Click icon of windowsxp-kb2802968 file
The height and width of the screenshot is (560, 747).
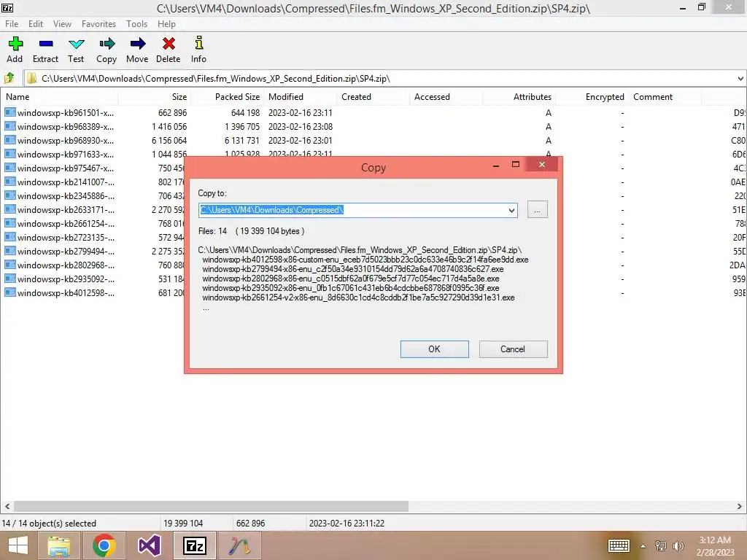[x=10, y=264]
